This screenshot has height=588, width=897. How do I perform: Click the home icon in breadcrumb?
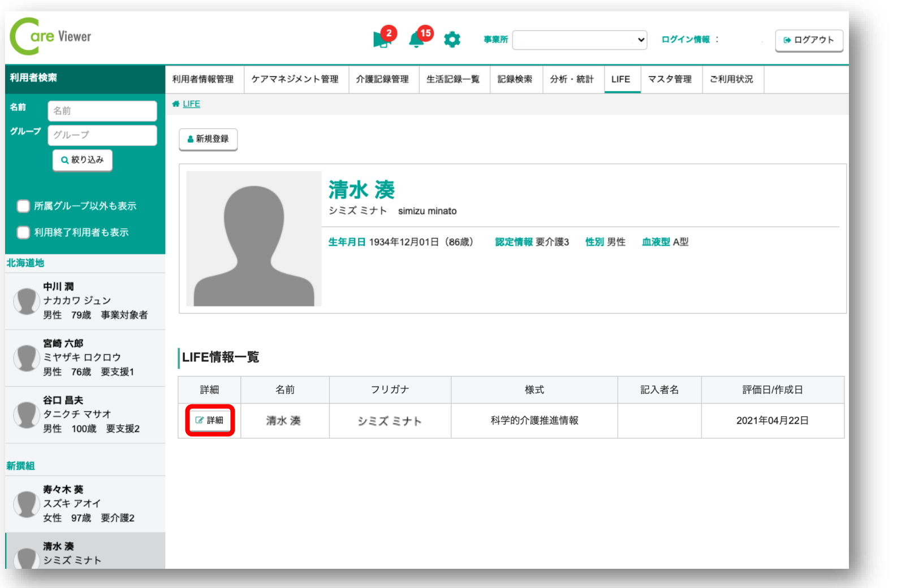pos(176,104)
